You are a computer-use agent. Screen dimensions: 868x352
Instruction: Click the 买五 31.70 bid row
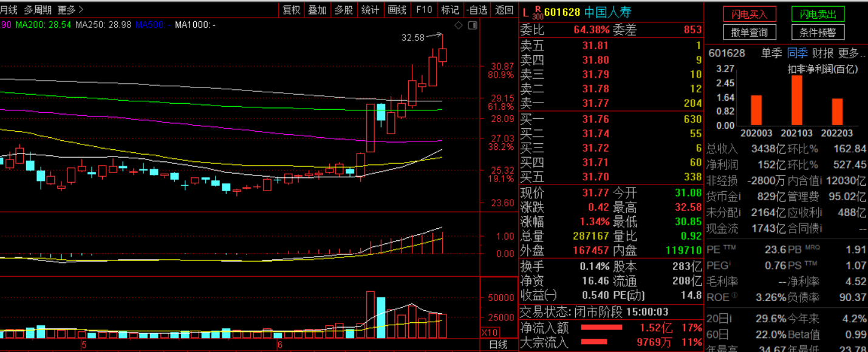click(611, 177)
